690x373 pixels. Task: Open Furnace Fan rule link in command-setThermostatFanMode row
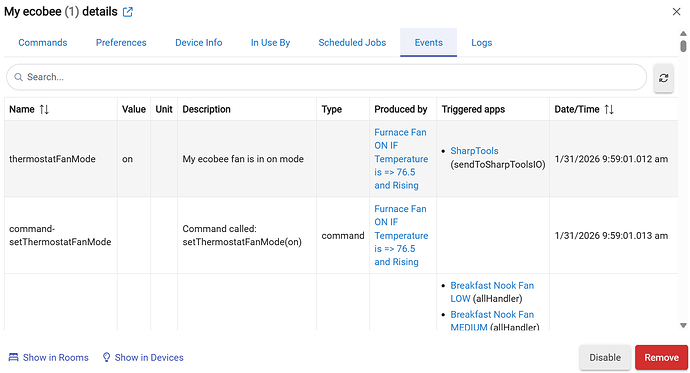[x=401, y=235]
